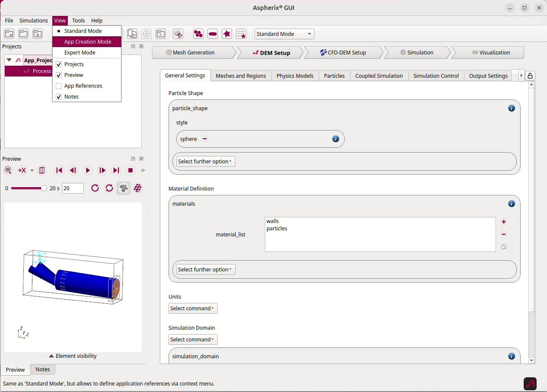Screen dimensions: 547x392
Task: Open Select command dropdown under Units
Action: coord(193,308)
